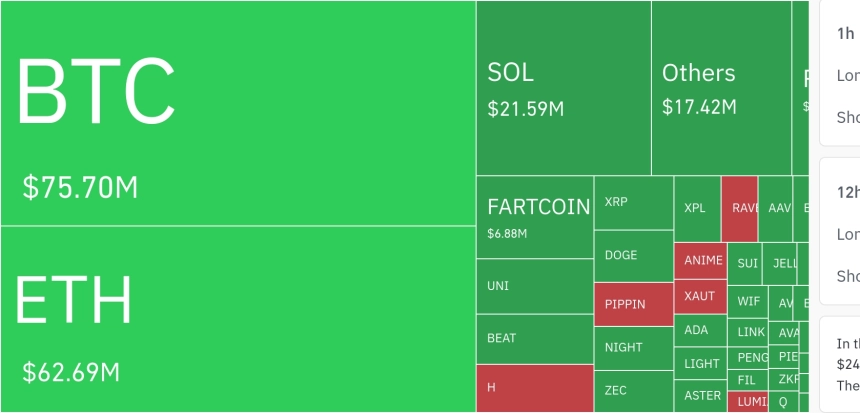The width and height of the screenshot is (860, 413).
Task: Click the red PIPPIN tile
Action: click(634, 304)
